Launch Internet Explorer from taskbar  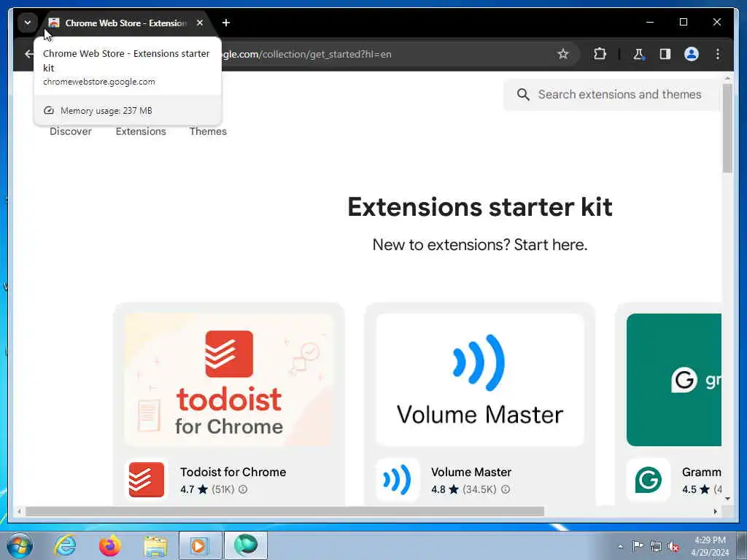click(65, 545)
